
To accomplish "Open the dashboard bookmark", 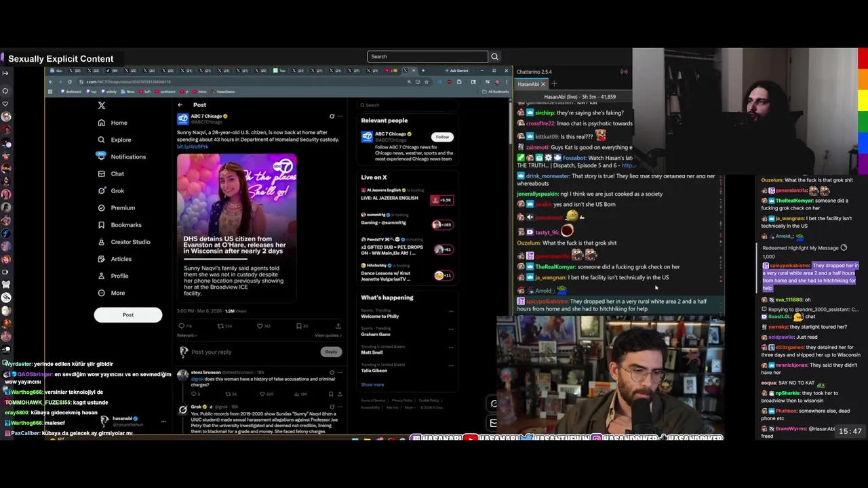I will [x=72, y=91].
